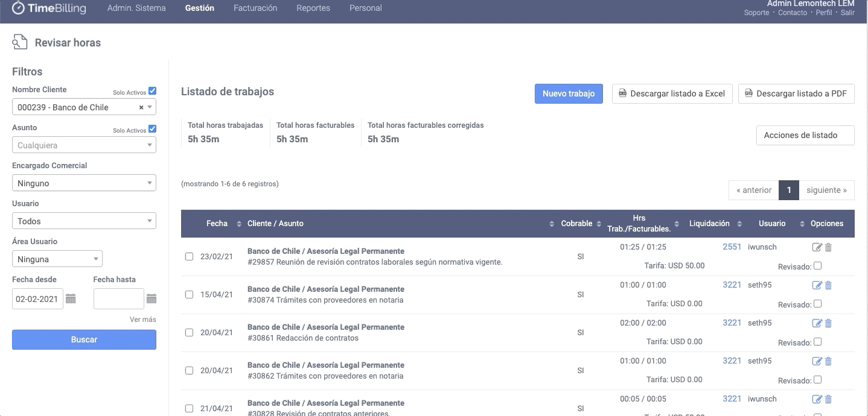Screen dimensions: 868x416
Task: Open the Asunto Cualquiera dropdown
Action: [84, 145]
